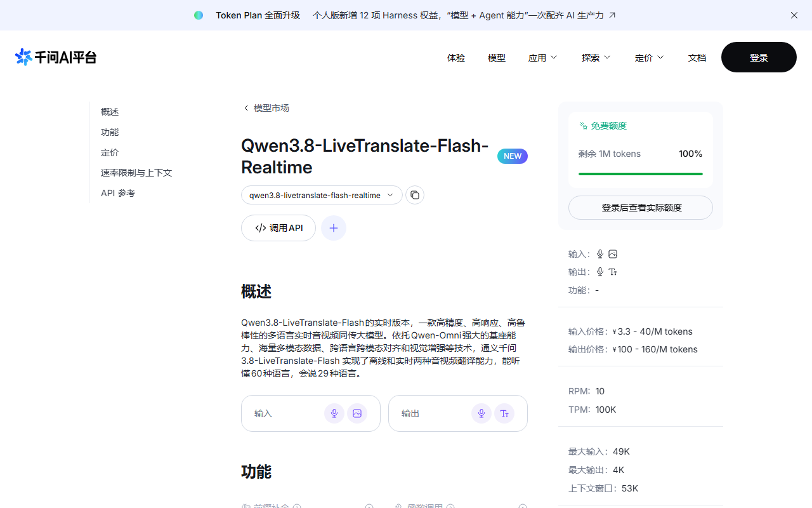The height and width of the screenshot is (508, 812).
Task: Click the 登录 button
Action: [759, 57]
